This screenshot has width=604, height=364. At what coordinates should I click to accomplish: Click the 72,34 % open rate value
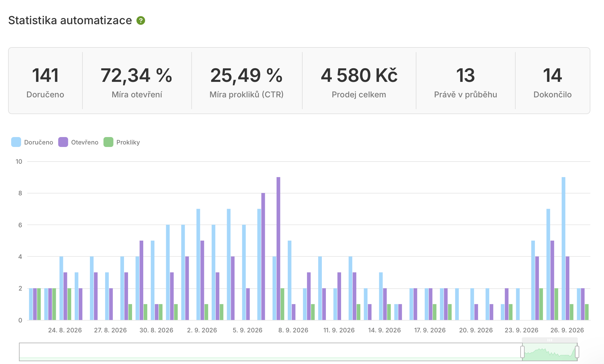click(136, 75)
